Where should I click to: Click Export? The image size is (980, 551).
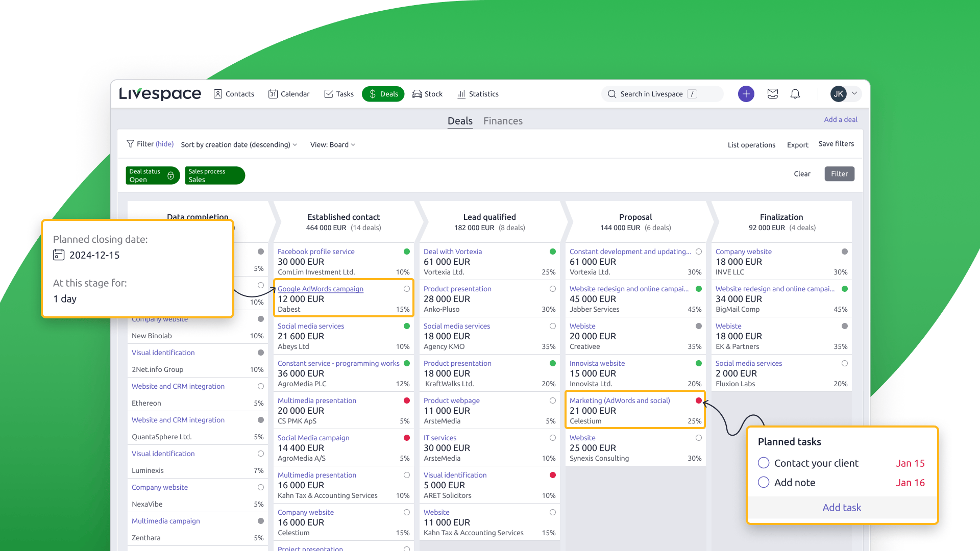coord(797,145)
